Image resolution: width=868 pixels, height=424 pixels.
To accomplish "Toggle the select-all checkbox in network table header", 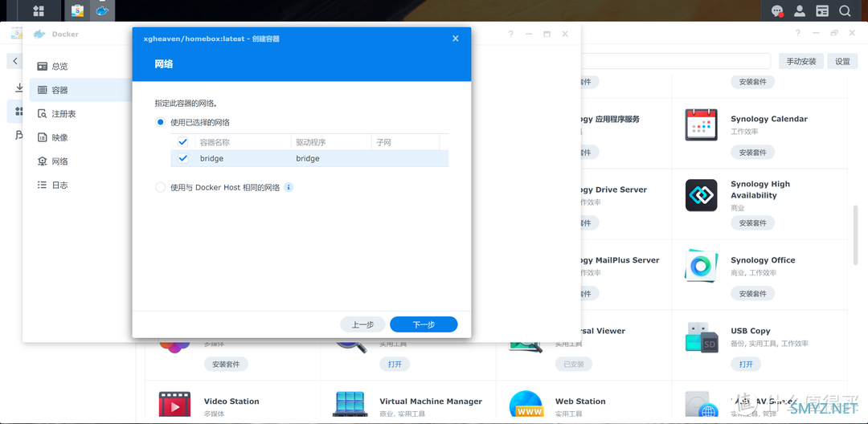I will click(182, 142).
